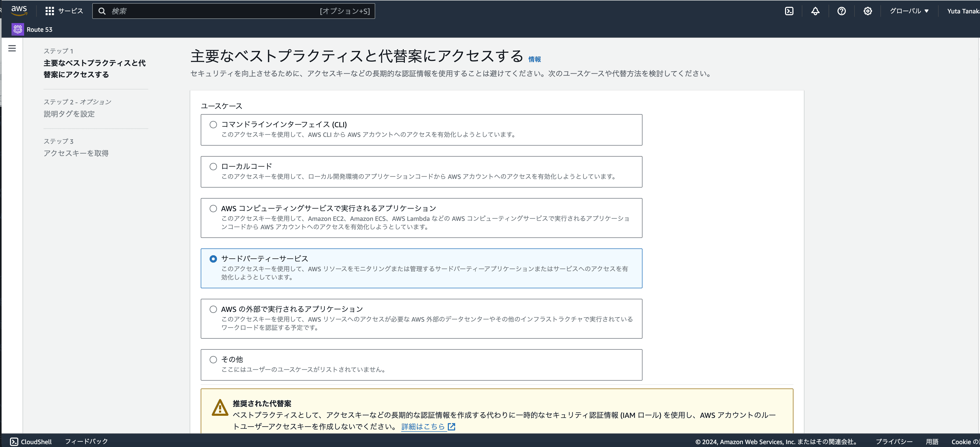Open the Yuta Tanaka account menu
The image size is (980, 447).
pos(963,11)
